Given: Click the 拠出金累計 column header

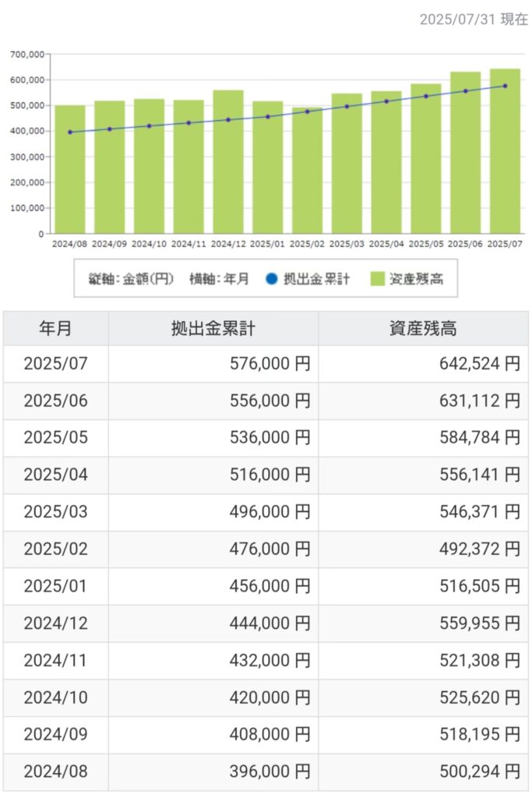Looking at the screenshot, I should tap(213, 328).
